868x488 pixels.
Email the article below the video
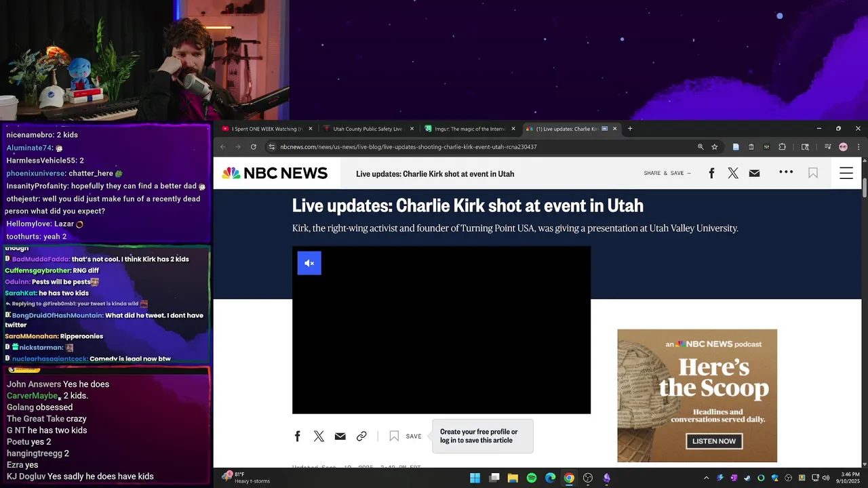click(x=340, y=436)
